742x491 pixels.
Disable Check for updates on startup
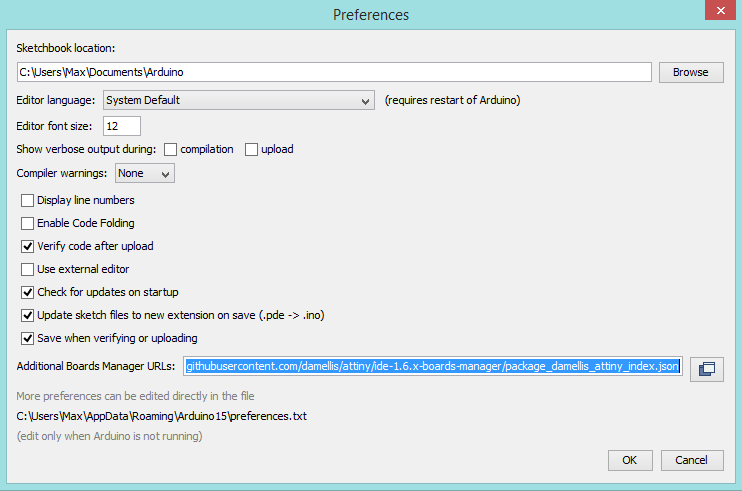tap(28, 292)
